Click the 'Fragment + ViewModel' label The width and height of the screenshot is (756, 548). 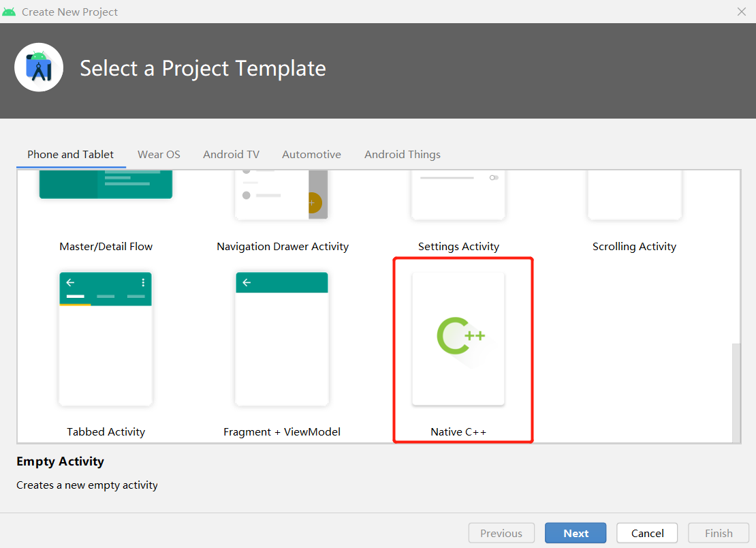(282, 431)
